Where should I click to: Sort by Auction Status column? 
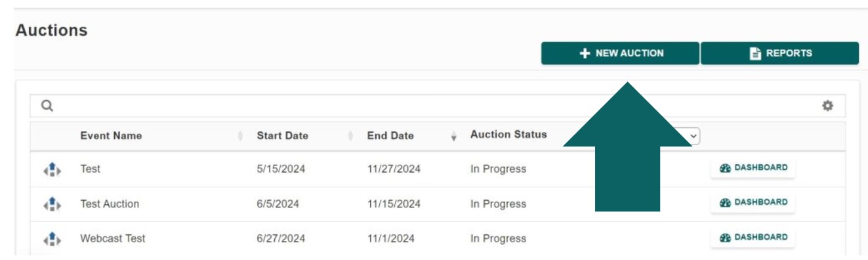tap(509, 135)
